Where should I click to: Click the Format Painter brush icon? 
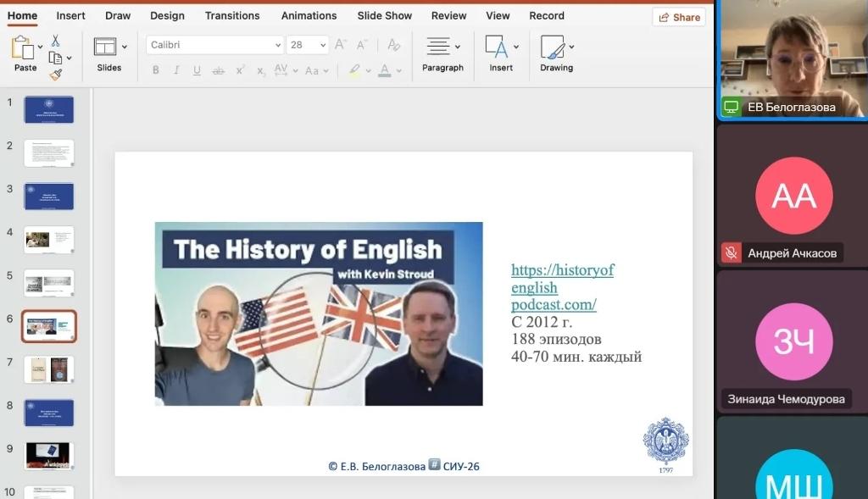click(55, 75)
